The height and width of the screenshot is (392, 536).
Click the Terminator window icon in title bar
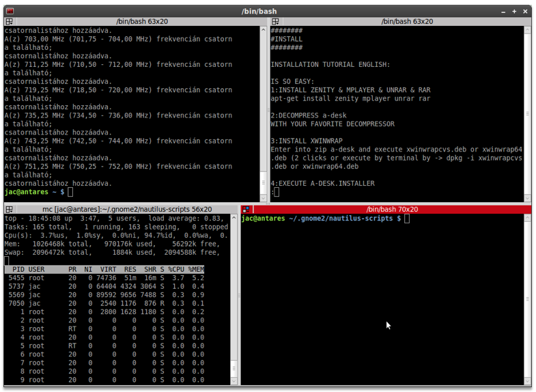(x=10, y=12)
